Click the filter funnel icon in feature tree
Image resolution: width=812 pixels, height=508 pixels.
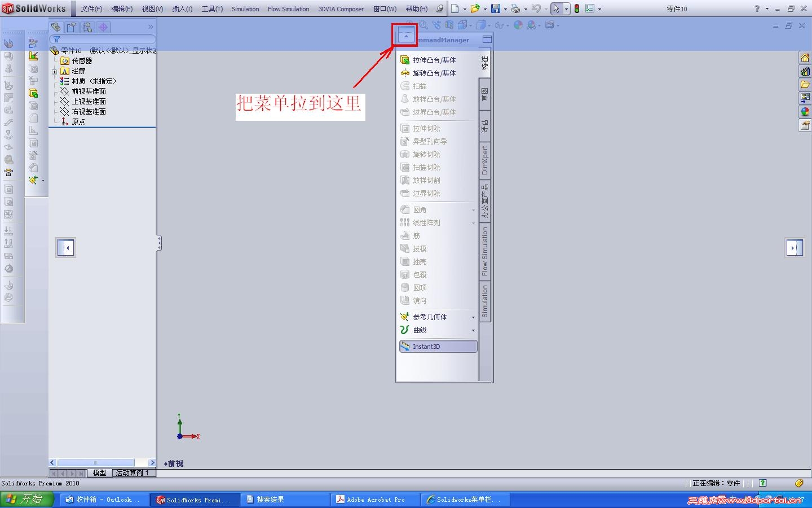(x=56, y=40)
